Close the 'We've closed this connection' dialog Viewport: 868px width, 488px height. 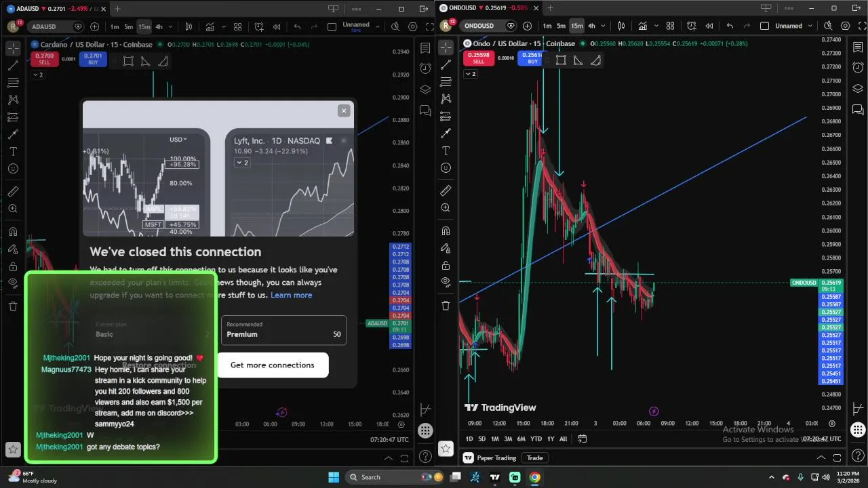tap(344, 110)
